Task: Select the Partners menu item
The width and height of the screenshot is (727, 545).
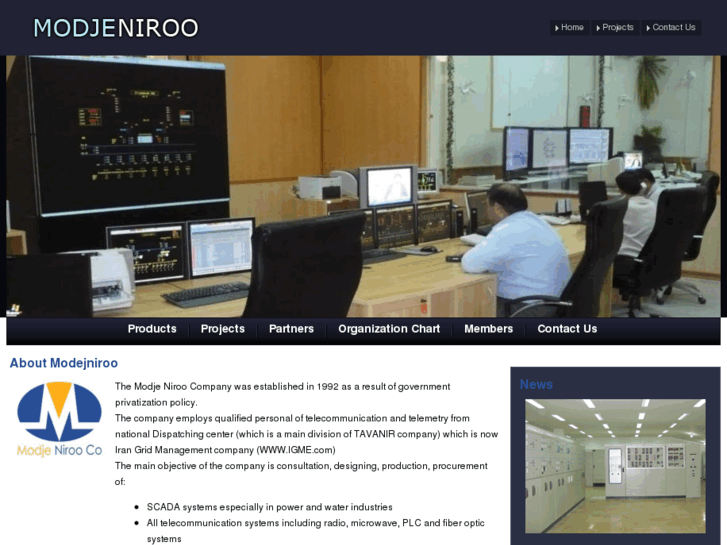Action: pos(291,329)
